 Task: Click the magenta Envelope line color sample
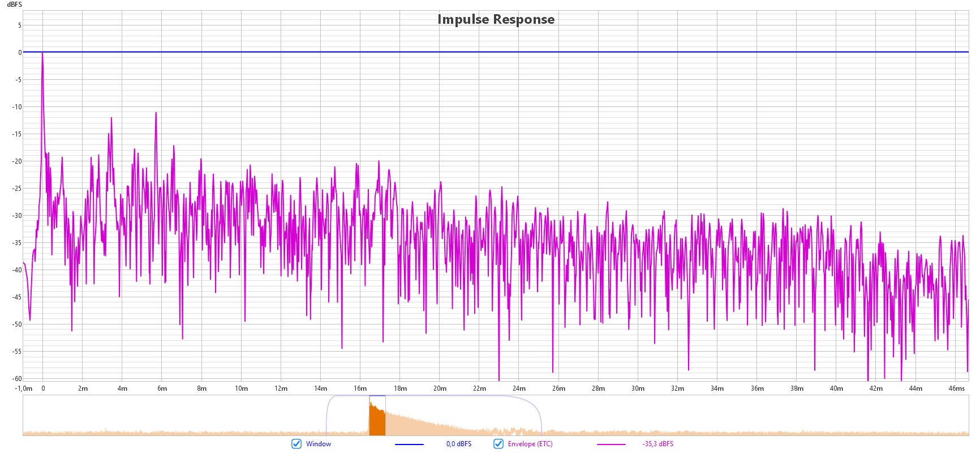611,445
